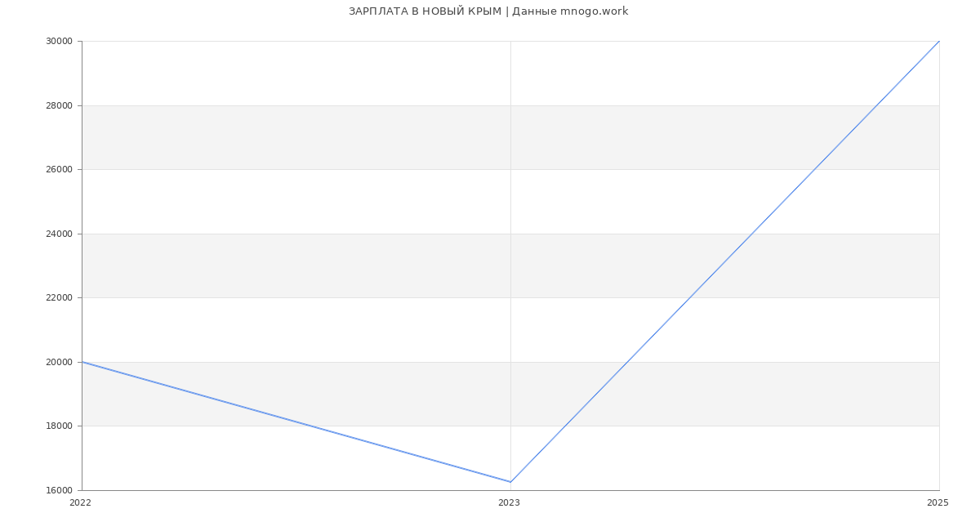Click the 30000 y-axis label
The image size is (980, 531).
pos(60,42)
